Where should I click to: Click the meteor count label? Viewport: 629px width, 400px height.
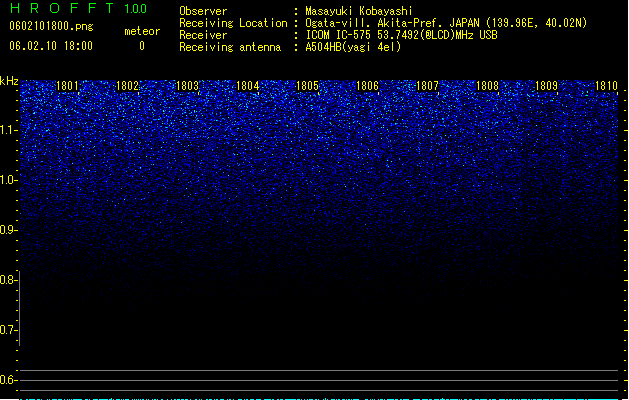142,31
